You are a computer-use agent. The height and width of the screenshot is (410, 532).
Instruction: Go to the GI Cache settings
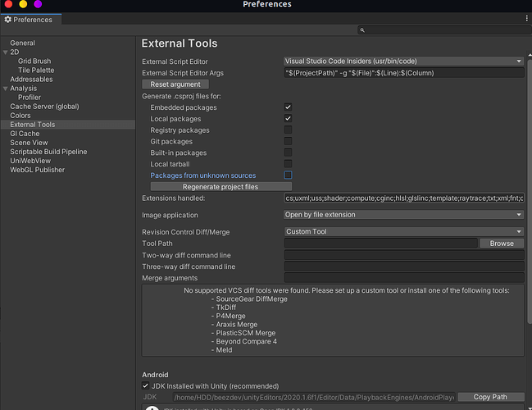pos(25,134)
